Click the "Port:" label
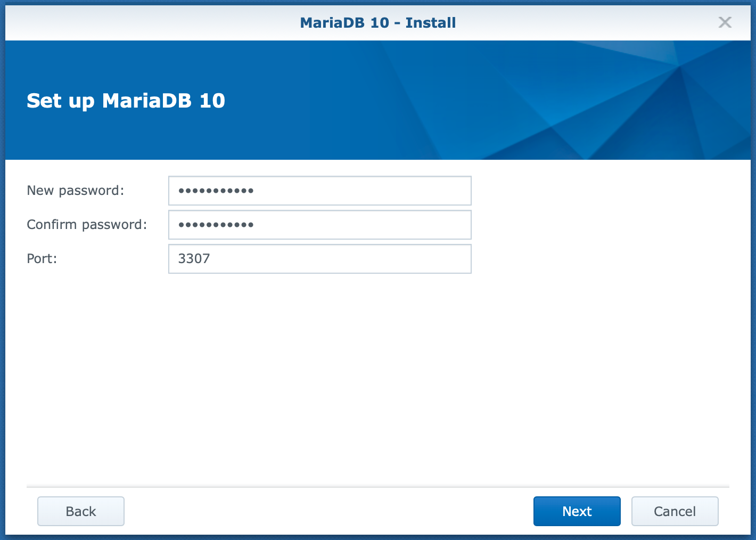The width and height of the screenshot is (756, 540). pyautogui.click(x=42, y=259)
